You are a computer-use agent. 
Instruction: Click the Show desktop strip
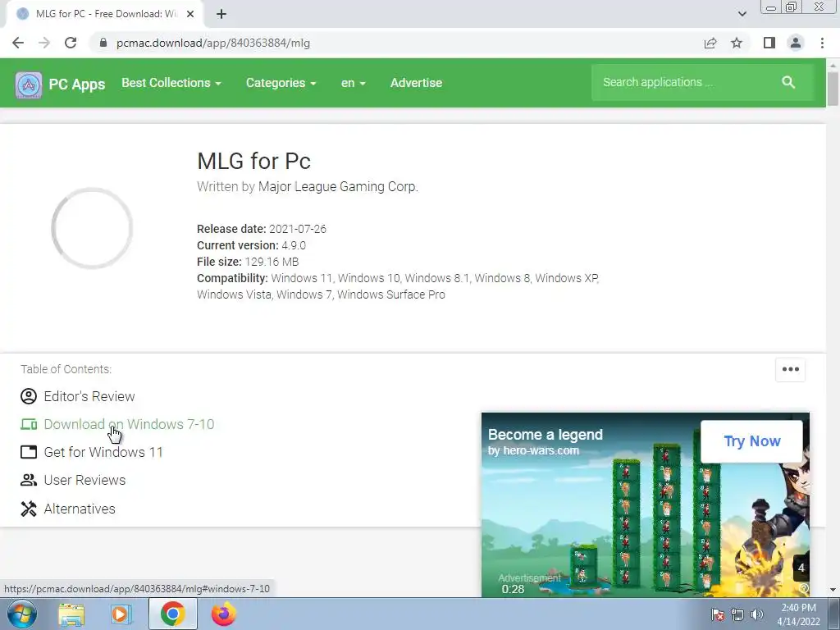[833, 614]
